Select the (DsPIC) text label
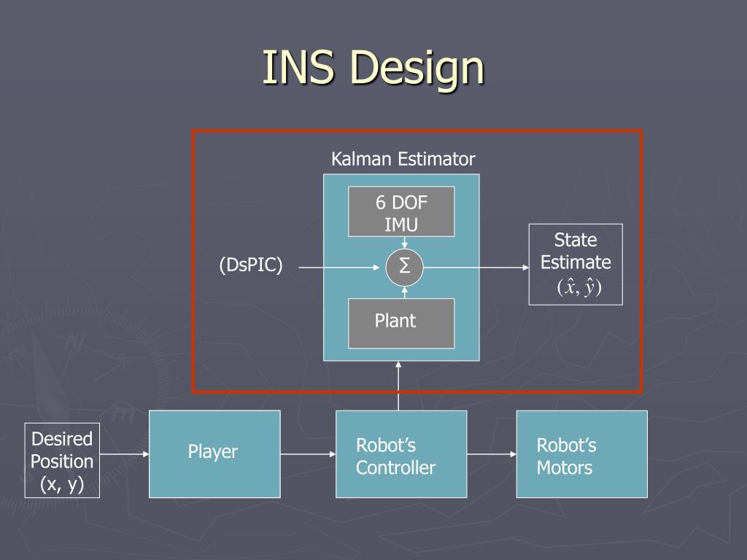This screenshot has width=747, height=560. tap(251, 265)
